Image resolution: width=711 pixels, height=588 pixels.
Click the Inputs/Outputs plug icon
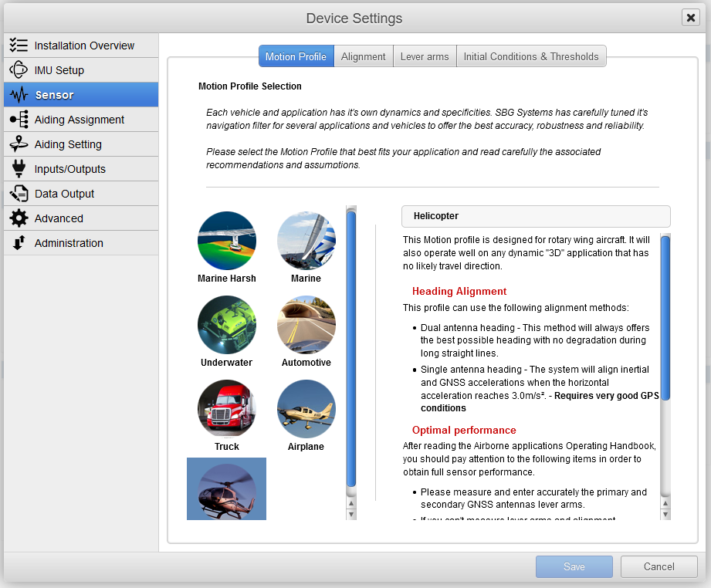coord(19,169)
